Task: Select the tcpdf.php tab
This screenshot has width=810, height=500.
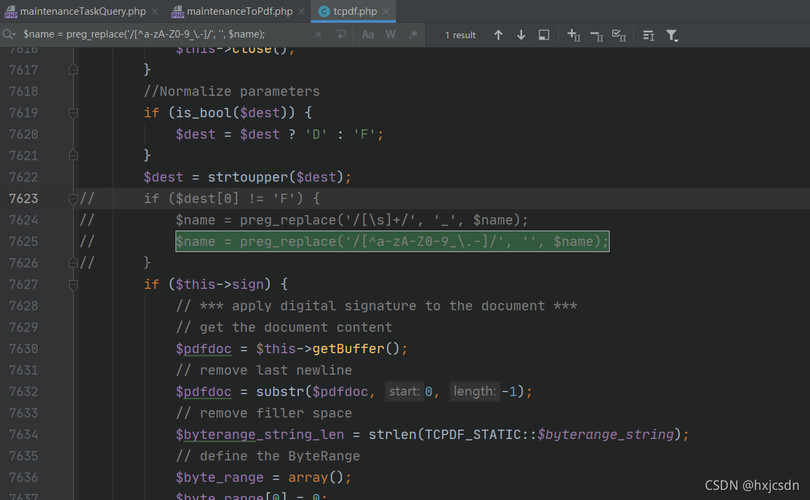Action: coord(354,11)
